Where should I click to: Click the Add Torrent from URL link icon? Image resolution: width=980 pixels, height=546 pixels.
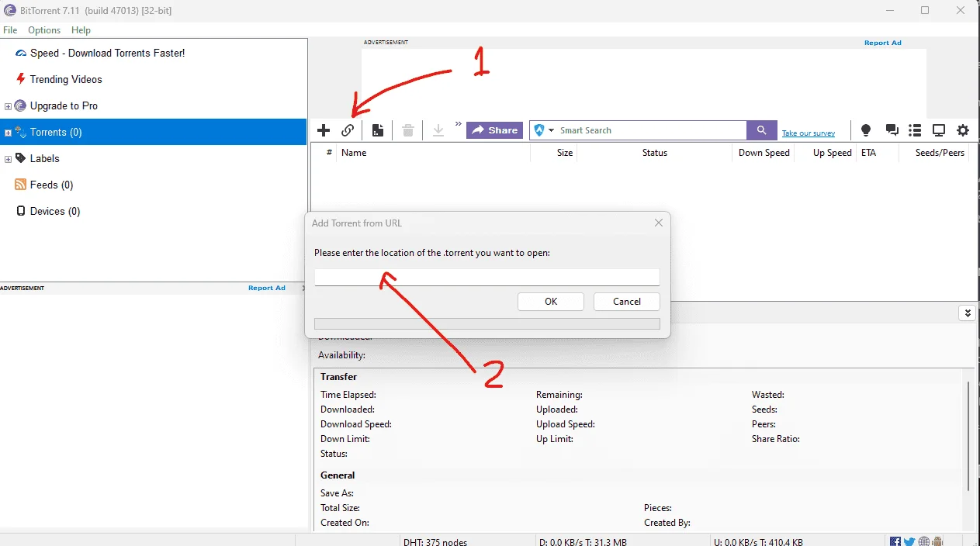[348, 130]
